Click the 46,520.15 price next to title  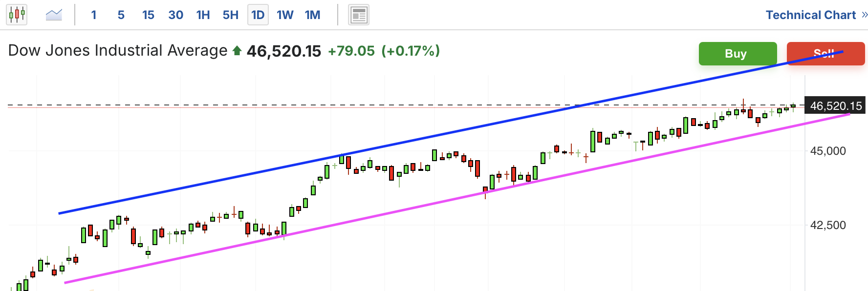284,51
